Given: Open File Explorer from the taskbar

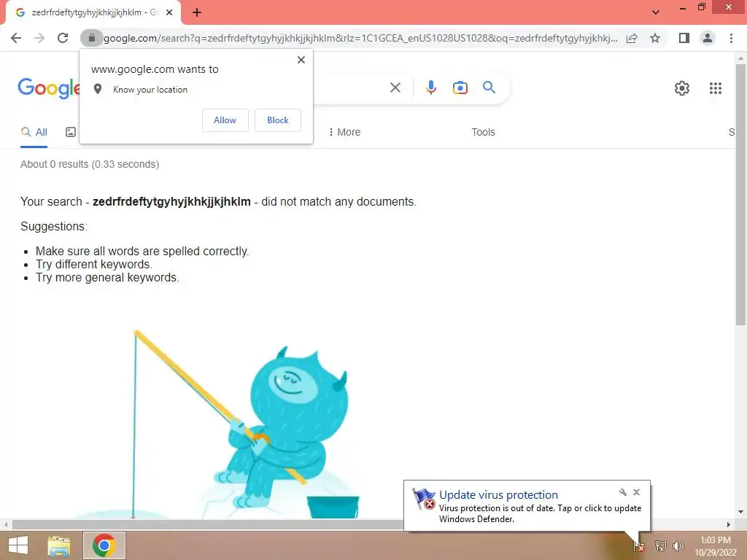Looking at the screenshot, I should 59,545.
